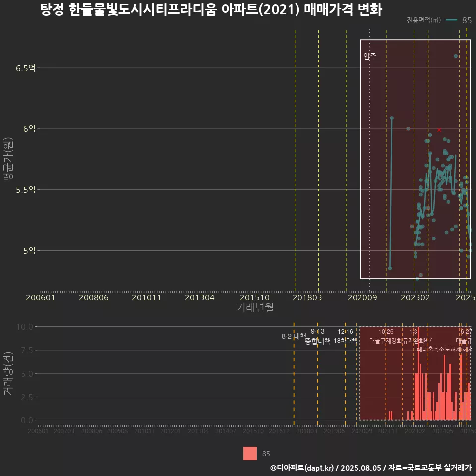The image size is (476, 476).
Task: Select the isolated data point above 6.5억
Action: 456,56
